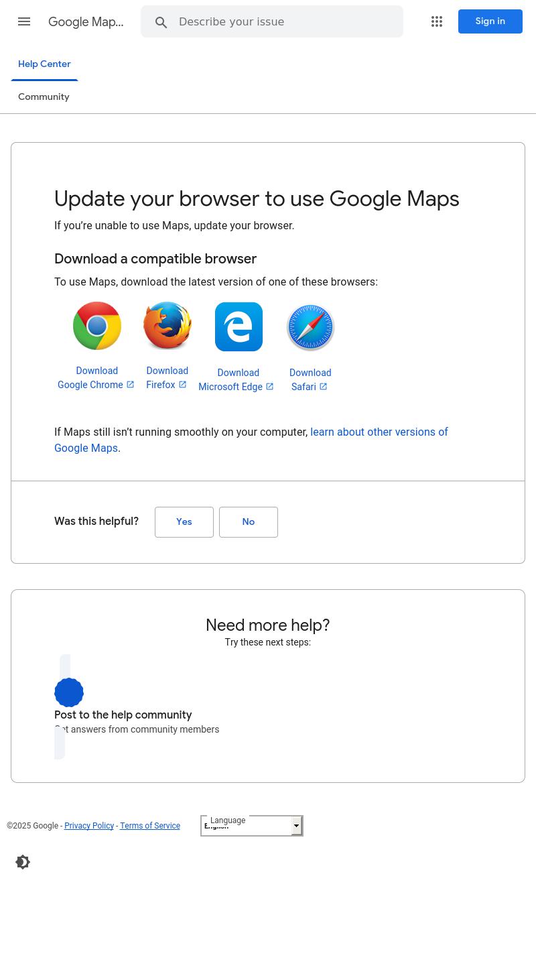Click the Safari compass logo
This screenshot has height=980, width=536.
(310, 327)
